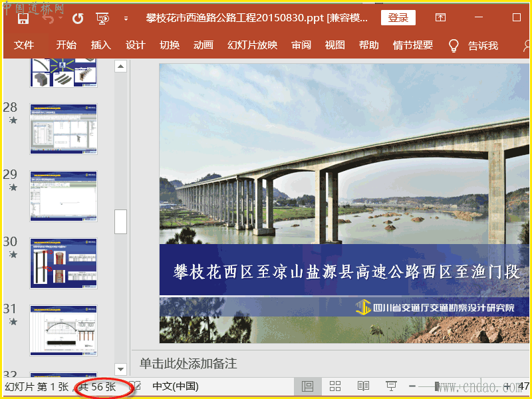Viewport: 532px width, 399px height.
Task: Click the Undo arrow in the quick access toolbar
Action: coord(47,18)
